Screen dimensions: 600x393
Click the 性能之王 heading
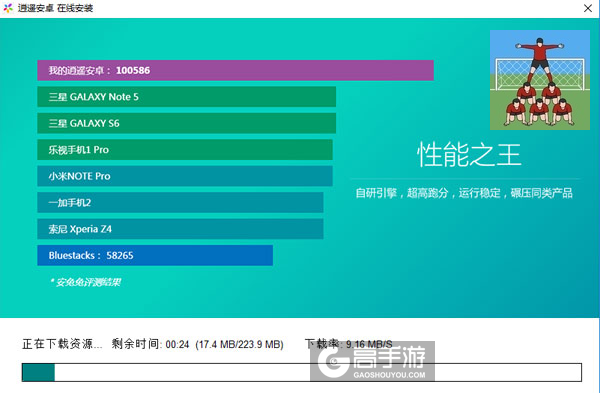point(469,155)
